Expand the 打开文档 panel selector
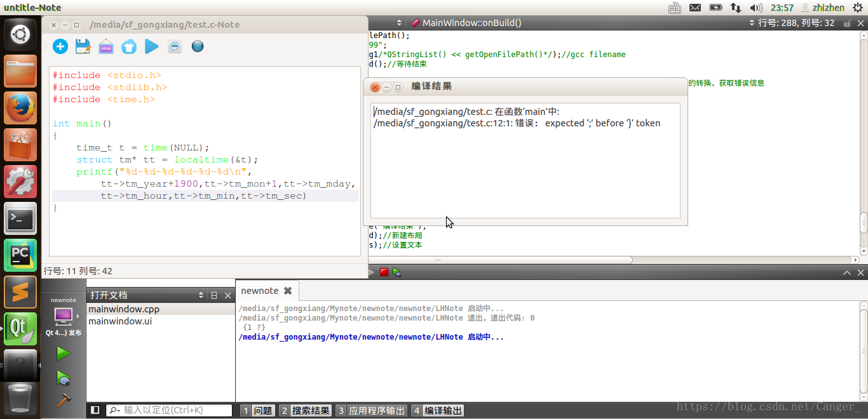 (201, 295)
